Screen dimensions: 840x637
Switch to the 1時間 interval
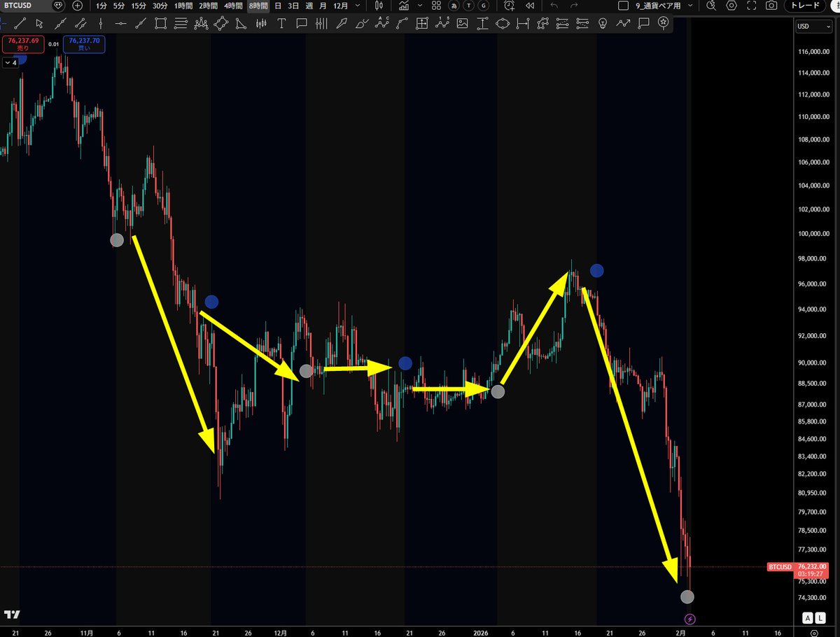click(x=183, y=6)
